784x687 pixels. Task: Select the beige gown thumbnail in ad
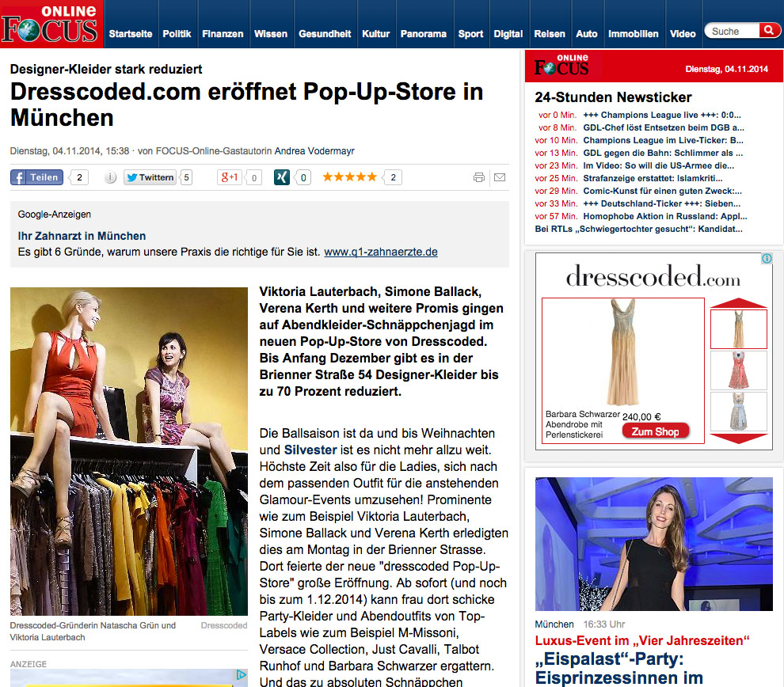[x=739, y=329]
